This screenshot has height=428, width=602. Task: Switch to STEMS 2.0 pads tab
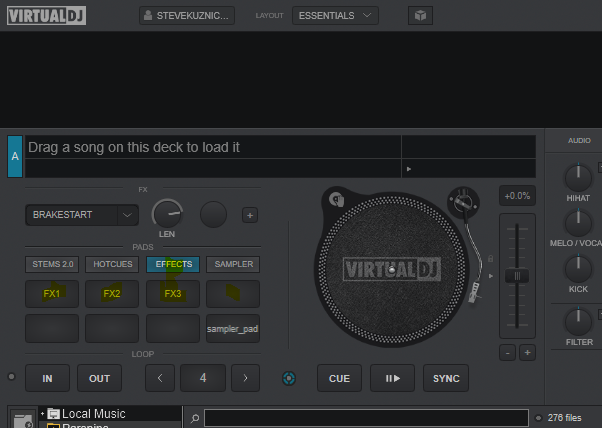tap(52, 264)
